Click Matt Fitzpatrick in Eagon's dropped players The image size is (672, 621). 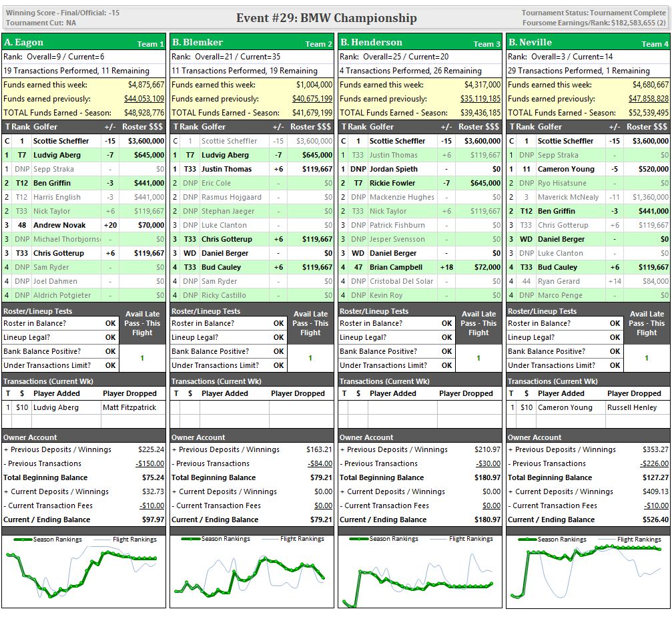pyautogui.click(x=129, y=407)
